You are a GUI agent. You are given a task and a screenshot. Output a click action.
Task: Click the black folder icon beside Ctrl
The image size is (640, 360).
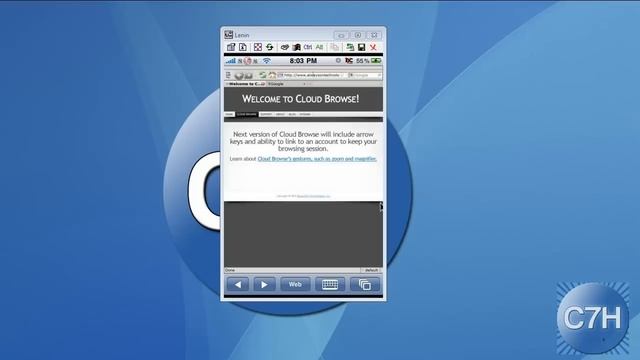297,47
